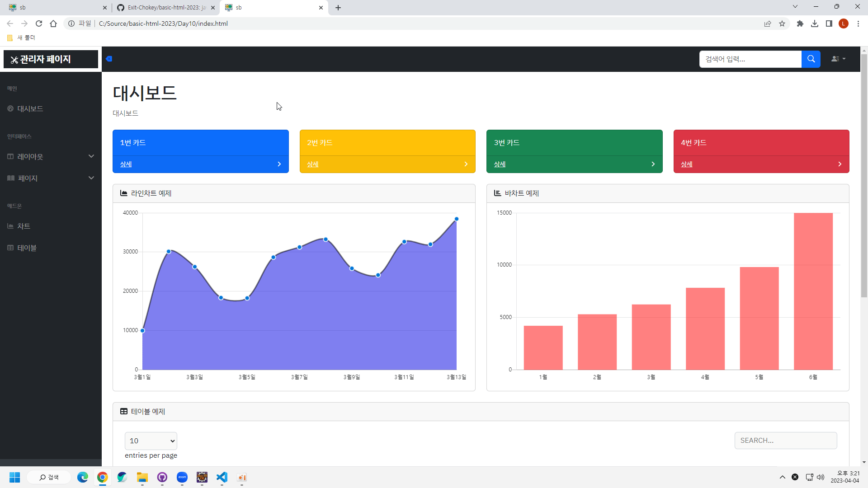Open entries per page dropdown
This screenshot has width=868, height=488.
click(151, 441)
